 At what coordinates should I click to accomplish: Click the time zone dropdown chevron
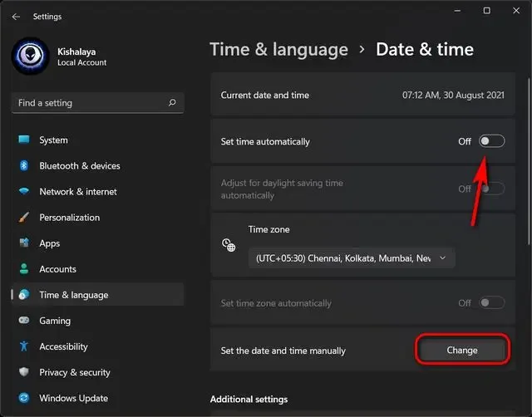coord(443,258)
